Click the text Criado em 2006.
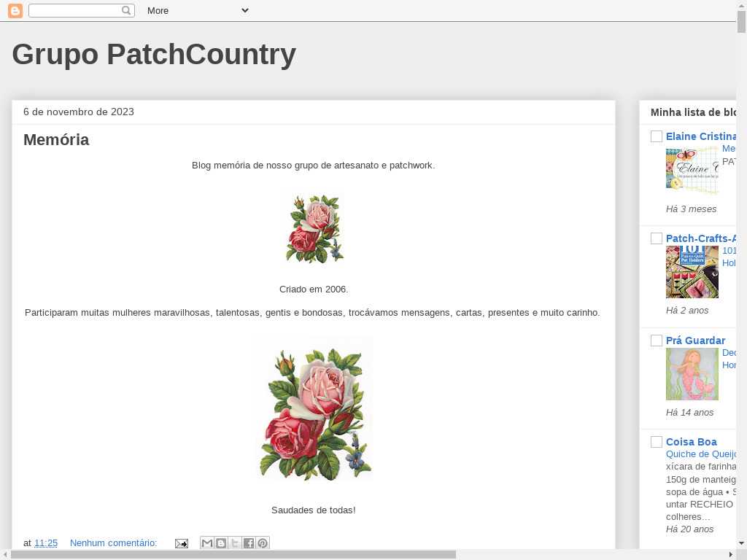The image size is (747, 560). tap(314, 289)
